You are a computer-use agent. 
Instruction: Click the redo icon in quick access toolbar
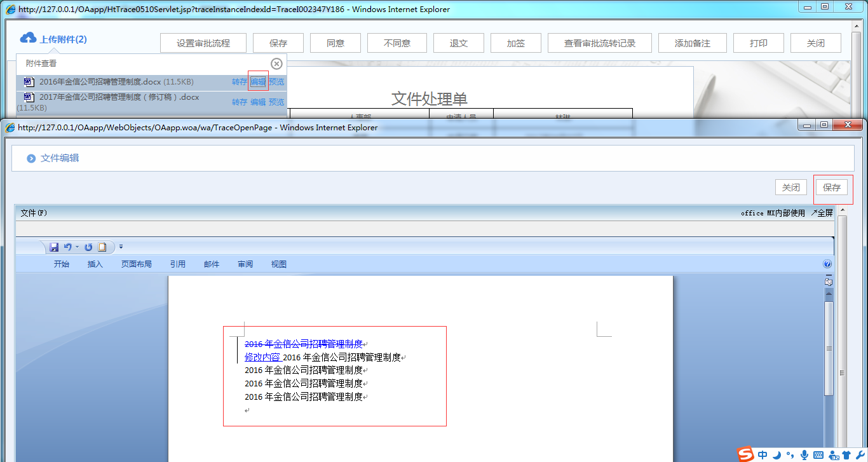tap(88, 247)
